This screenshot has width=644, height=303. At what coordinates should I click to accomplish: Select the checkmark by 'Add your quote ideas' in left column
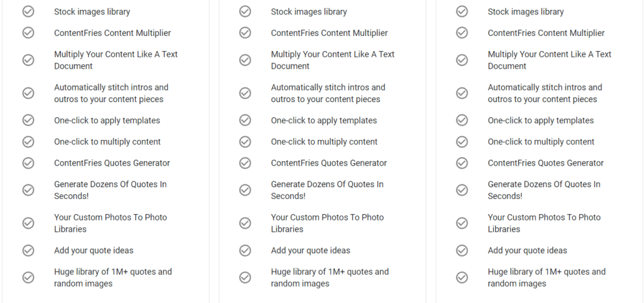pyautogui.click(x=28, y=251)
